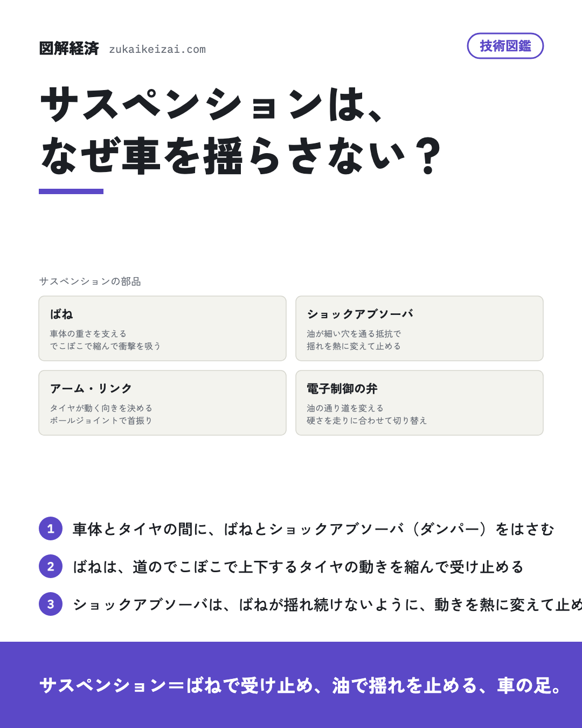Open the アーム・リンク card

[x=162, y=403]
